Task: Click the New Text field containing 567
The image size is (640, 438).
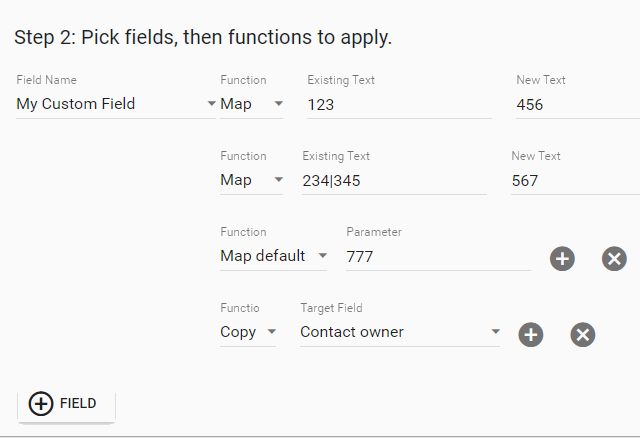Action: (576, 181)
